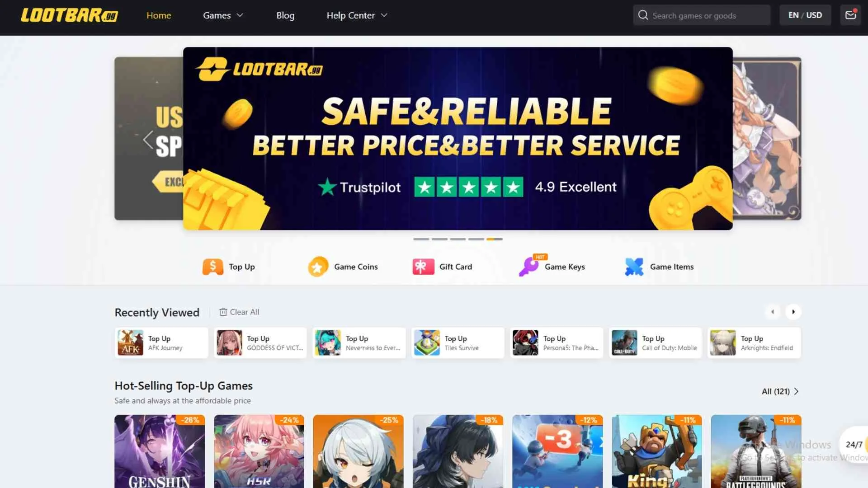
Task: Open AFK Journey recently viewed card
Action: (x=161, y=343)
